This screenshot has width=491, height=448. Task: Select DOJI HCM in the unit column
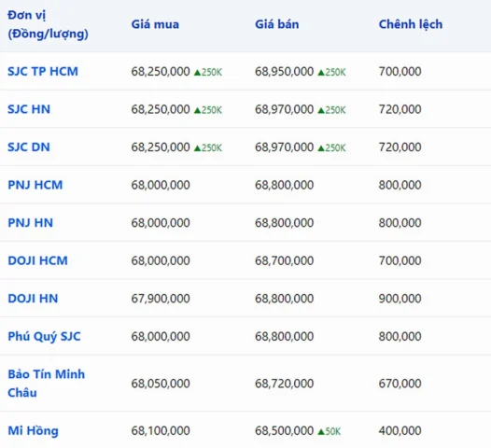[37, 260]
